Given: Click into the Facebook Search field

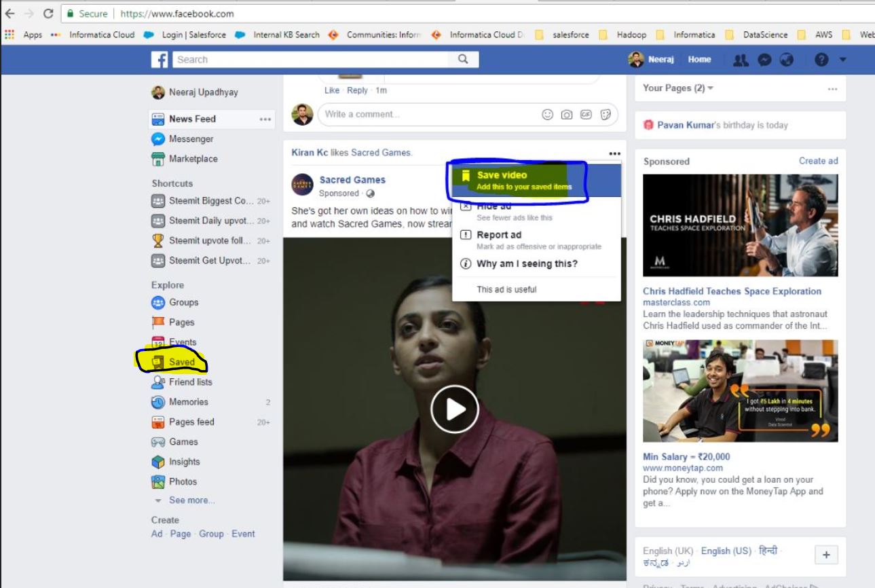Looking at the screenshot, I should coord(309,60).
